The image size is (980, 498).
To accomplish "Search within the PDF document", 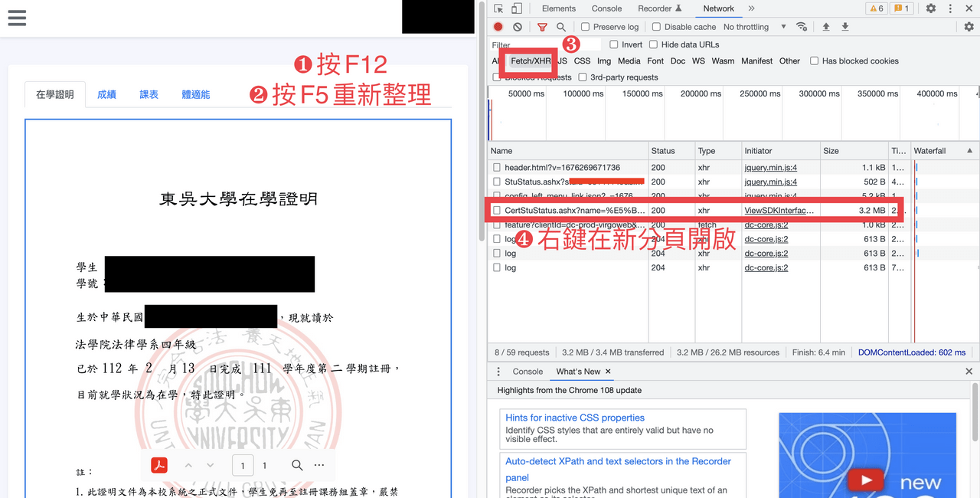I will (x=297, y=465).
